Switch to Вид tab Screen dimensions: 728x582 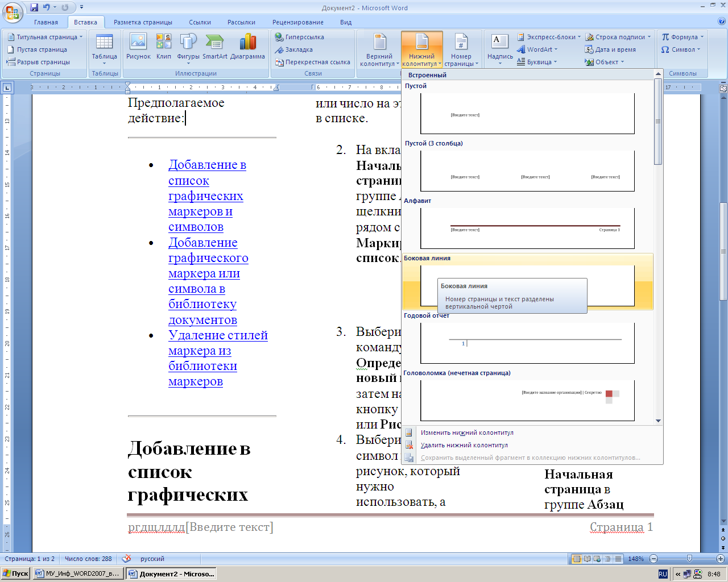(x=346, y=22)
